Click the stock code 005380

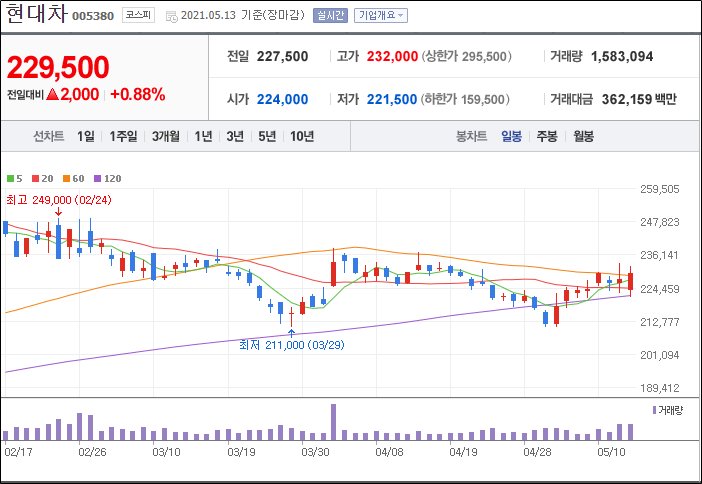click(93, 16)
